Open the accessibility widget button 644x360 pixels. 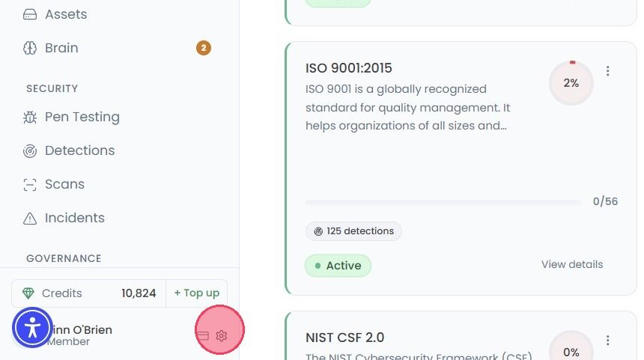tap(32, 328)
